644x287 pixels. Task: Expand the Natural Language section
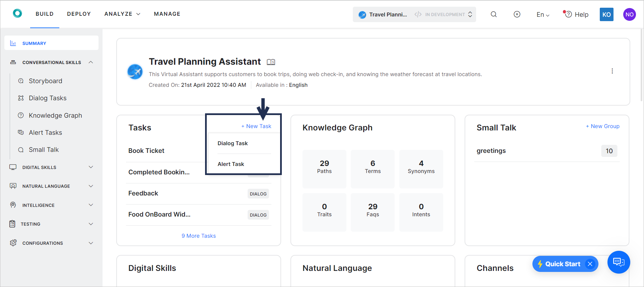pyautogui.click(x=91, y=186)
